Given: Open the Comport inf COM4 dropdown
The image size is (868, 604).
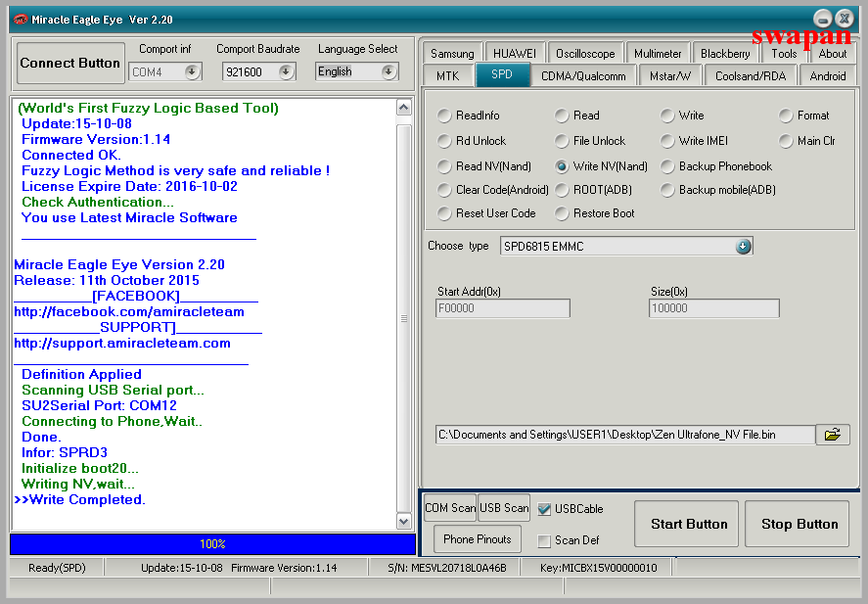Looking at the screenshot, I should [x=192, y=72].
